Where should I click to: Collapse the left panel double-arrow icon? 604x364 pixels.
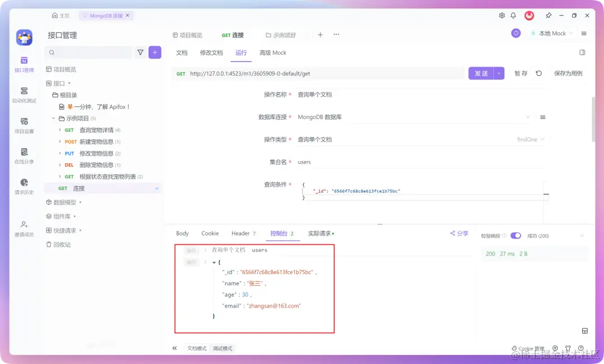pyautogui.click(x=174, y=348)
